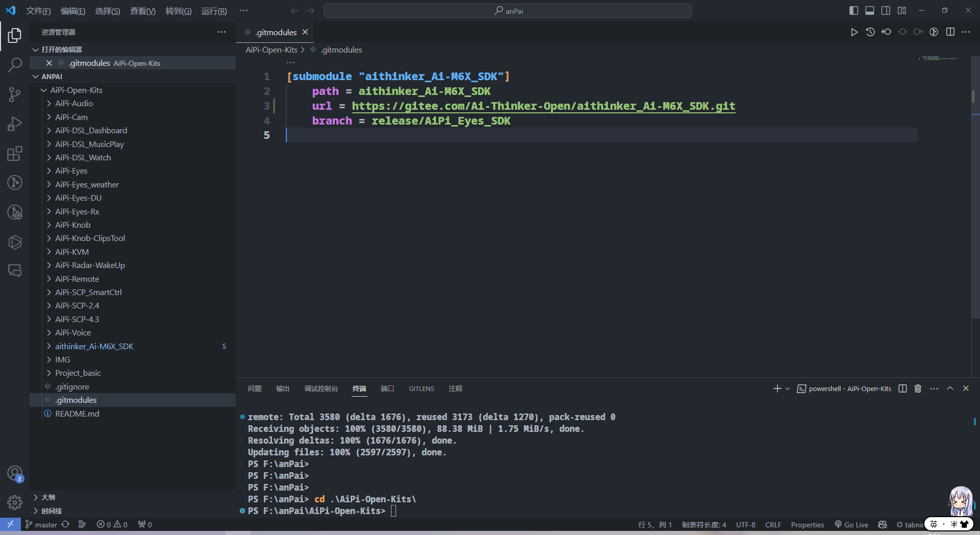
Task: Click the code minimap preview
Action: tap(938, 58)
